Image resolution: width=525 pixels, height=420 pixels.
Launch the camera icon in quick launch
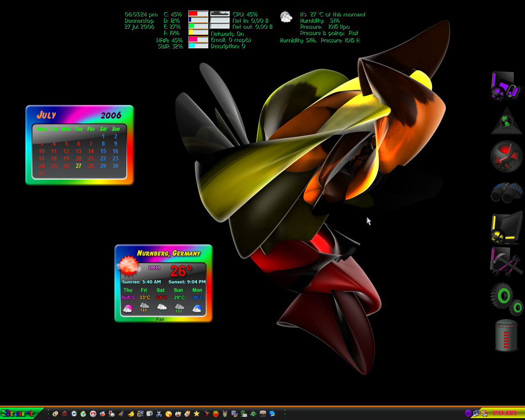(149, 414)
